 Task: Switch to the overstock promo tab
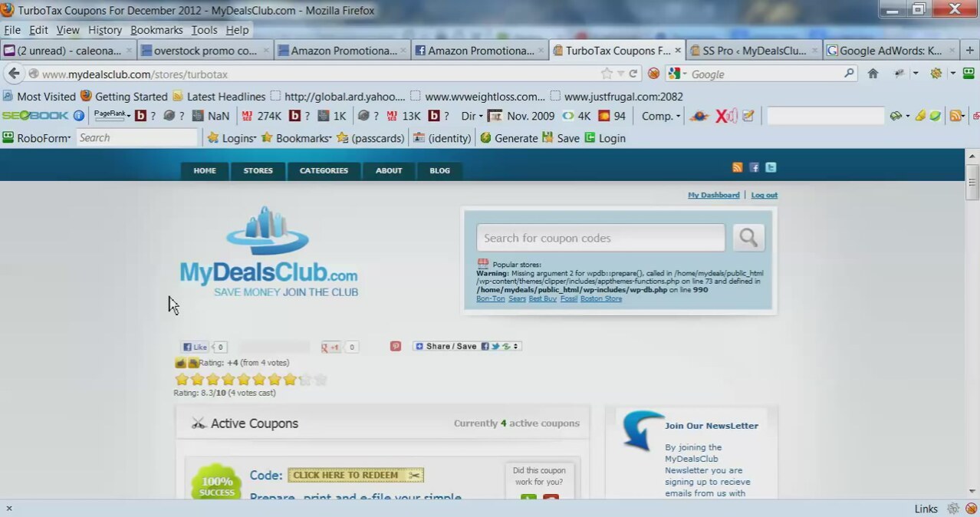[x=206, y=51]
